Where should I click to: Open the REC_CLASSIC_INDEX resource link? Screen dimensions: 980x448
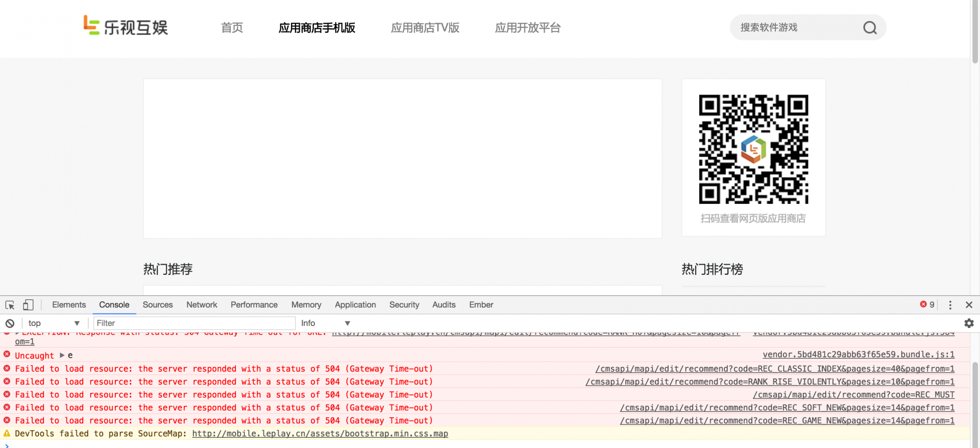(x=775, y=369)
